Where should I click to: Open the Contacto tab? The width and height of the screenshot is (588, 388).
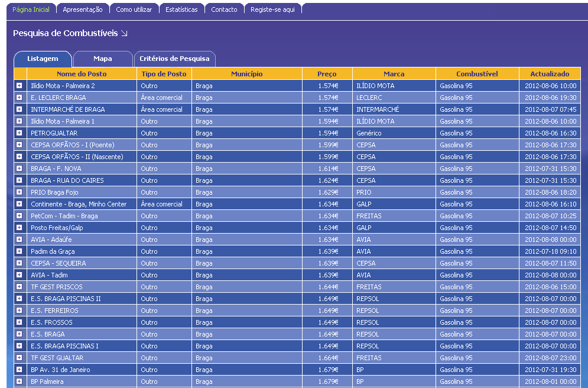tap(224, 9)
